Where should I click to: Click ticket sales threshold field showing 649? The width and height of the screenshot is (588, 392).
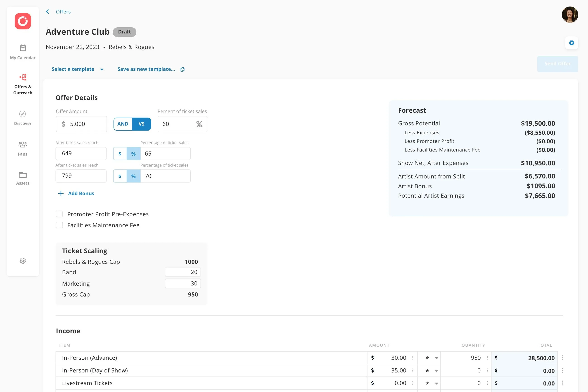click(x=81, y=154)
